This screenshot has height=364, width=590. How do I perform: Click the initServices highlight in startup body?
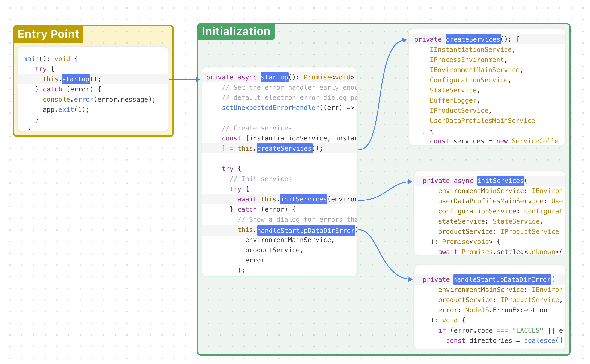click(303, 199)
